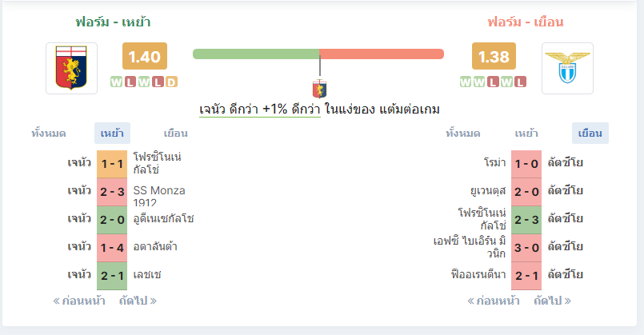Click the Genoa club crest logo
Screen dimensions: 644x335
(71, 68)
